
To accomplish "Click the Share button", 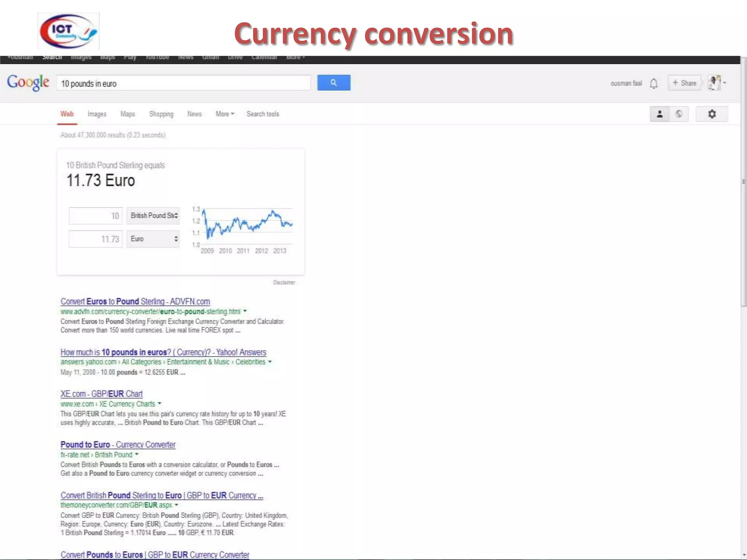I will click(684, 83).
